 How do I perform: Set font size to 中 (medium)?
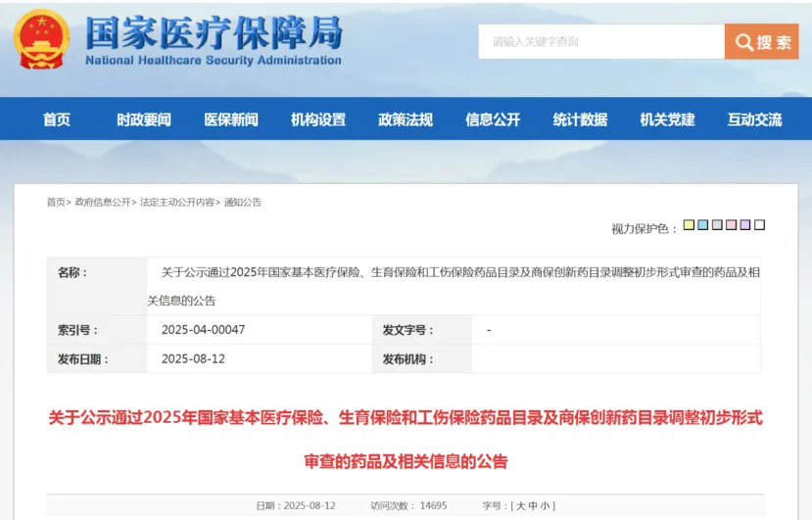click(534, 506)
